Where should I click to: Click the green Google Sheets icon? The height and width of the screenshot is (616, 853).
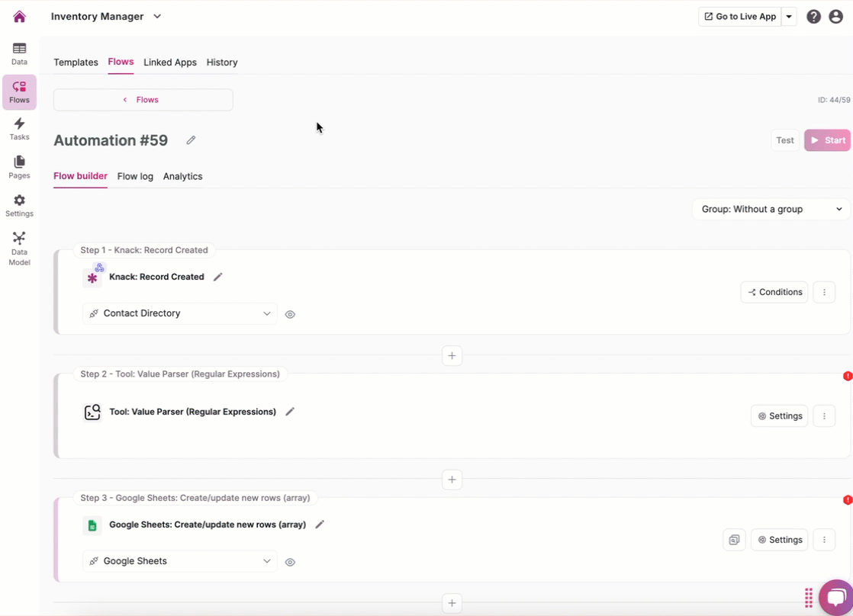pos(92,525)
